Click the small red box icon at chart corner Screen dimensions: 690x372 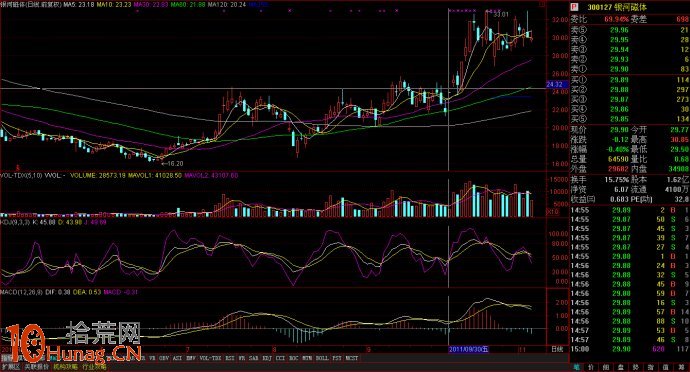[542, 4]
